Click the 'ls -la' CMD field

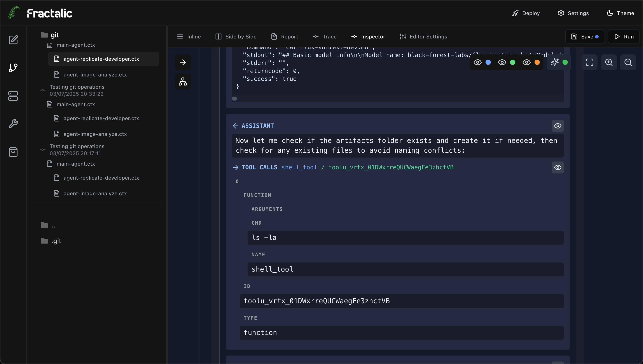405,237
